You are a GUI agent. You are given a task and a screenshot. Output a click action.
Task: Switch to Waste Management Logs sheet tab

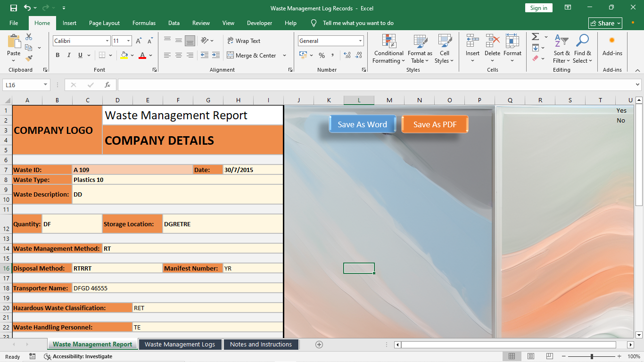[180, 345]
